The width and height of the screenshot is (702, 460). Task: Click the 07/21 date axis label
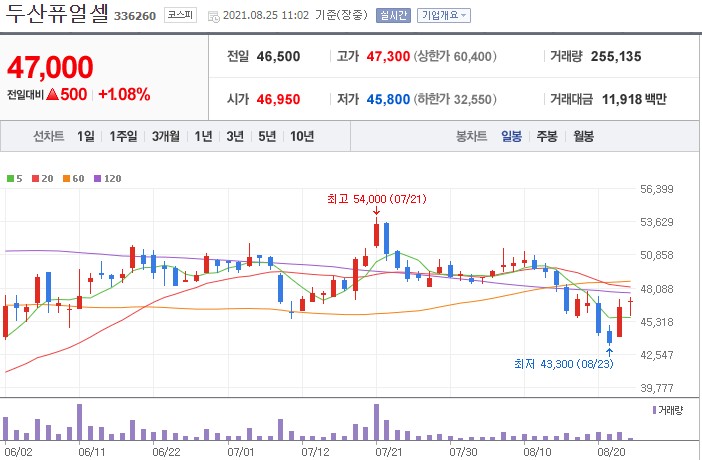(x=389, y=451)
